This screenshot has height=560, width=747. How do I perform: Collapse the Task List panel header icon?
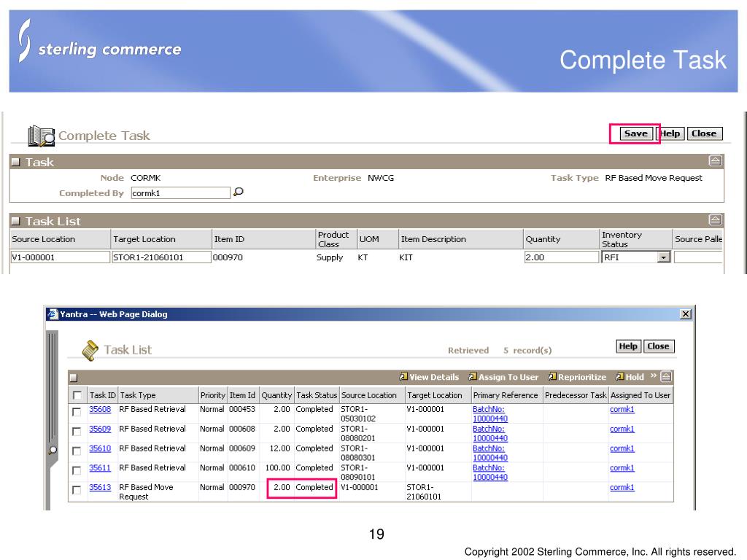(x=715, y=220)
